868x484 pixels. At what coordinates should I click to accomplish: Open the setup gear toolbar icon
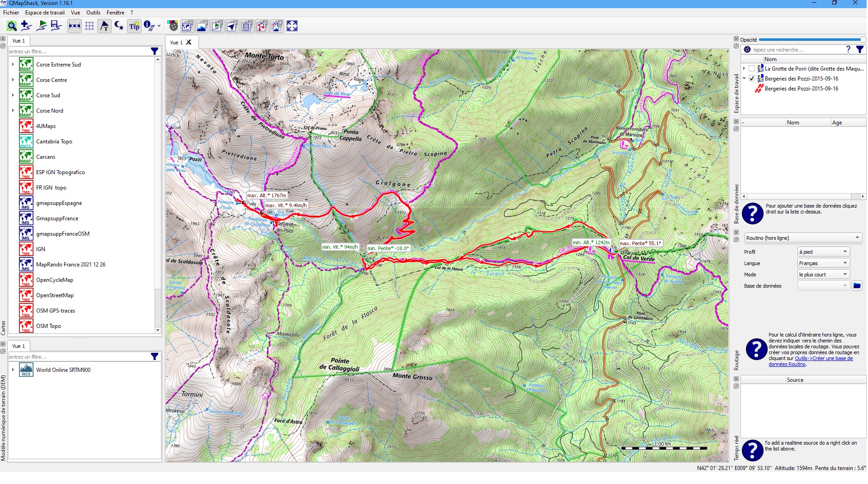[173, 26]
